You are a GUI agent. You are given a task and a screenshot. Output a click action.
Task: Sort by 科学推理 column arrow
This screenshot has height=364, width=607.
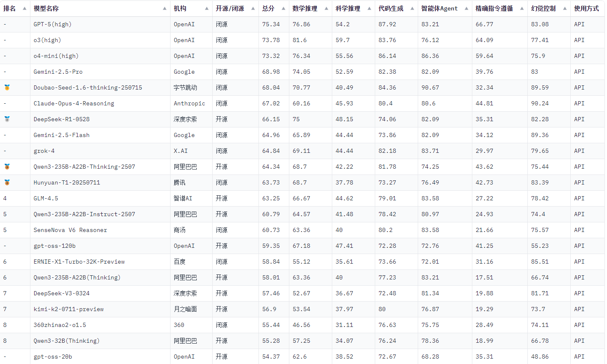(x=369, y=8)
